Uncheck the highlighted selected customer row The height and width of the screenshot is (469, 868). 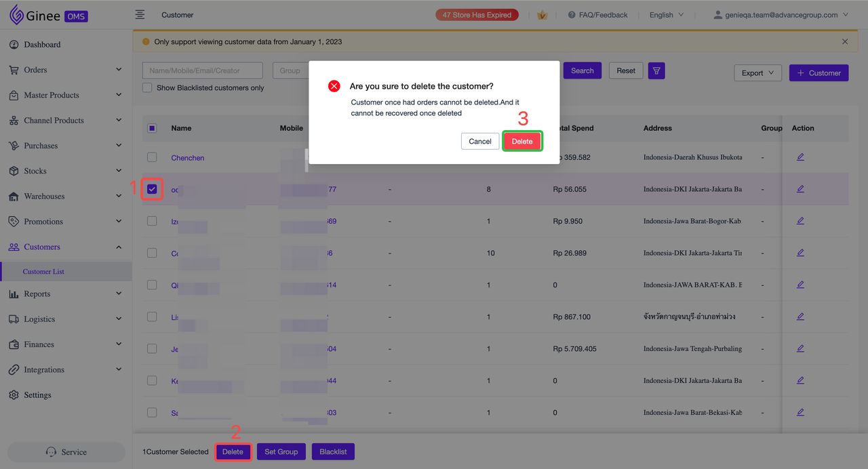coord(151,189)
